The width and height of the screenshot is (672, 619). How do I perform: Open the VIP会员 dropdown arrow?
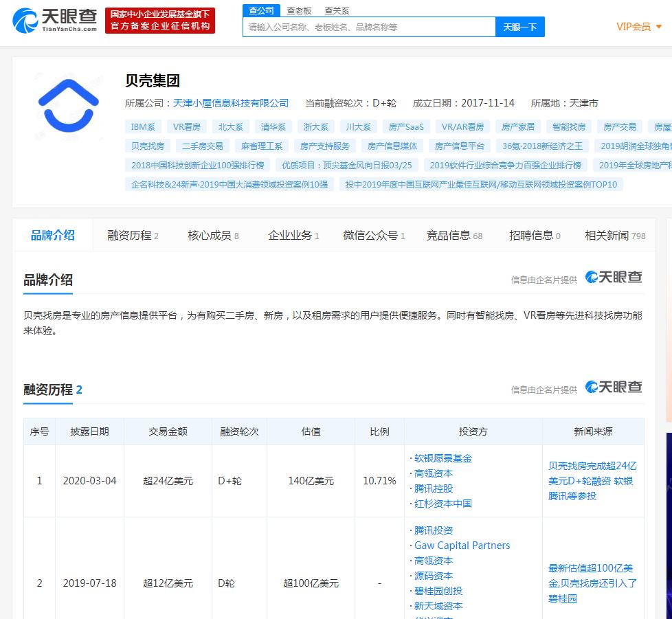coord(659,27)
